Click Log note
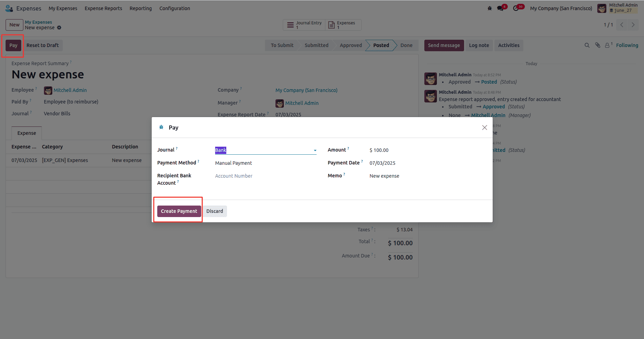Viewport: 644px width, 339px height. click(479, 45)
